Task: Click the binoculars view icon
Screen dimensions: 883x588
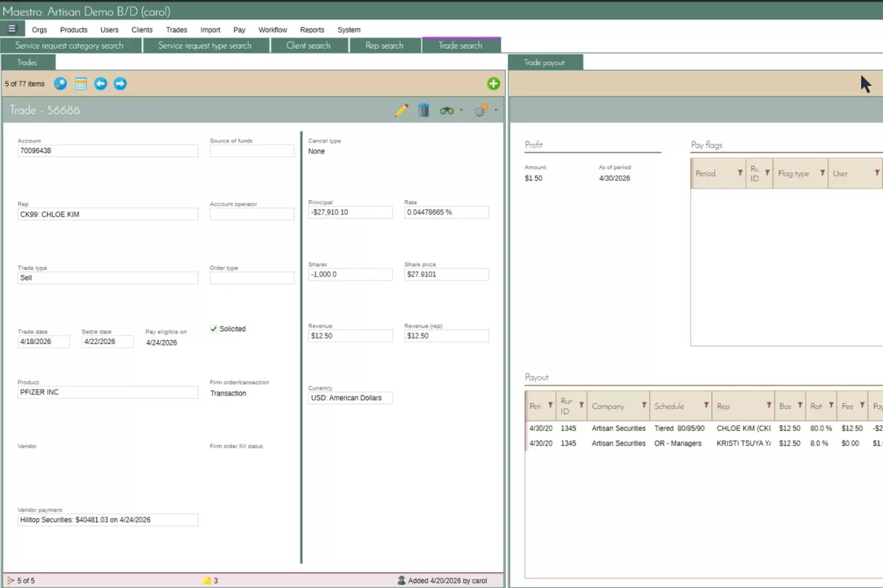Action: coord(447,111)
